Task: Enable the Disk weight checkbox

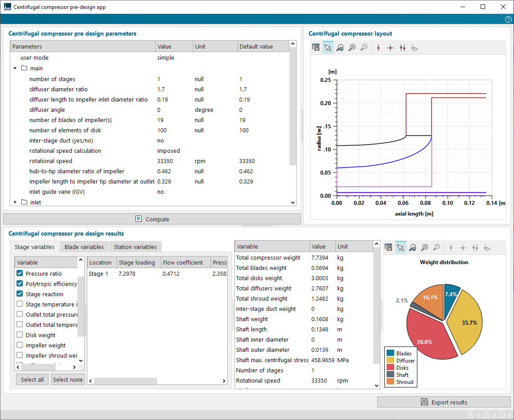Action: pos(20,335)
